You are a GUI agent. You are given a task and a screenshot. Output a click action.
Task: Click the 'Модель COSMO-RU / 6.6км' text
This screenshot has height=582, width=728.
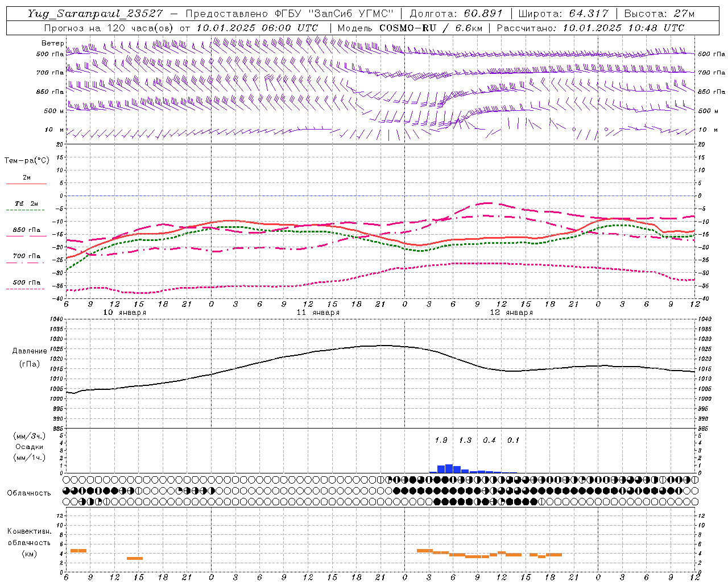[x=409, y=27]
